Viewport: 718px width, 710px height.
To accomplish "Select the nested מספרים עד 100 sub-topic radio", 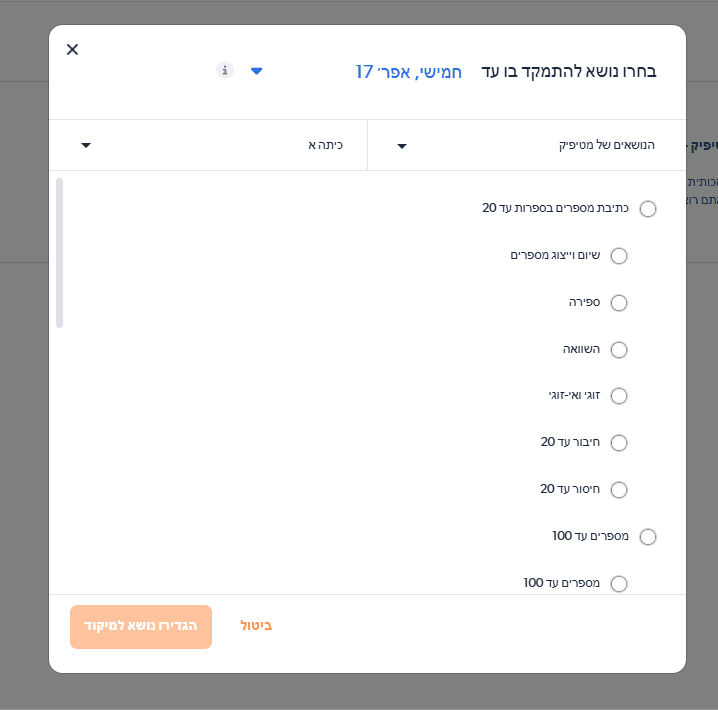I will 619,583.
